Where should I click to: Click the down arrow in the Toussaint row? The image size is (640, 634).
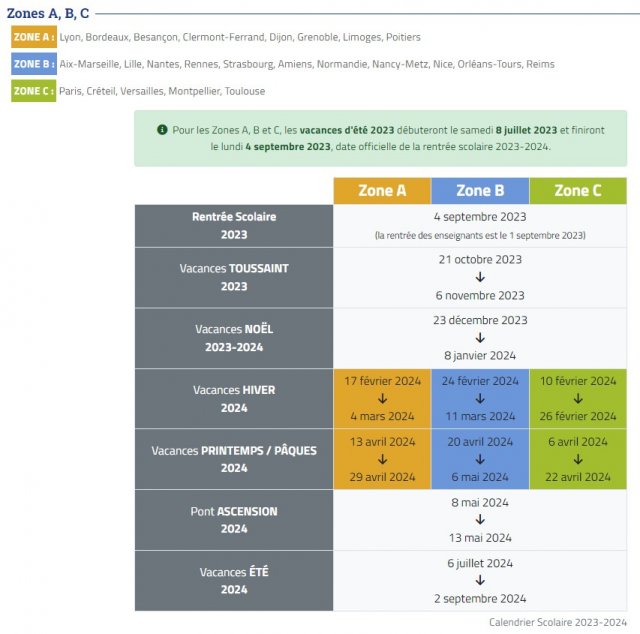pyautogui.click(x=480, y=277)
